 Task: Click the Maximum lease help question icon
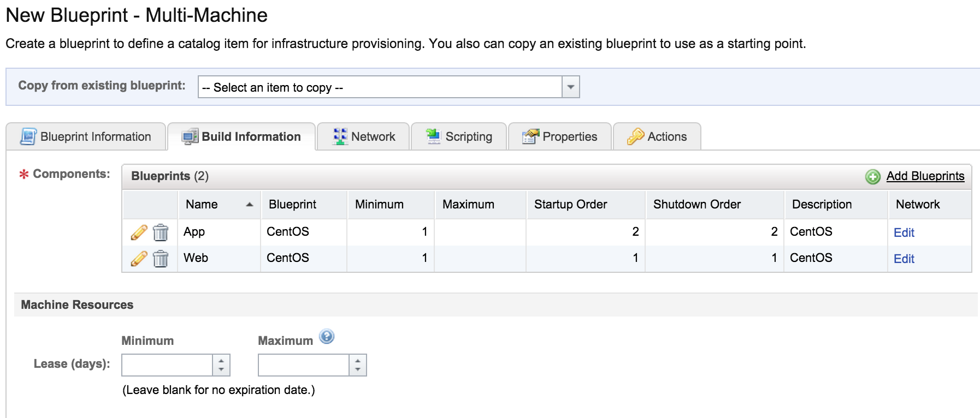pos(327,337)
